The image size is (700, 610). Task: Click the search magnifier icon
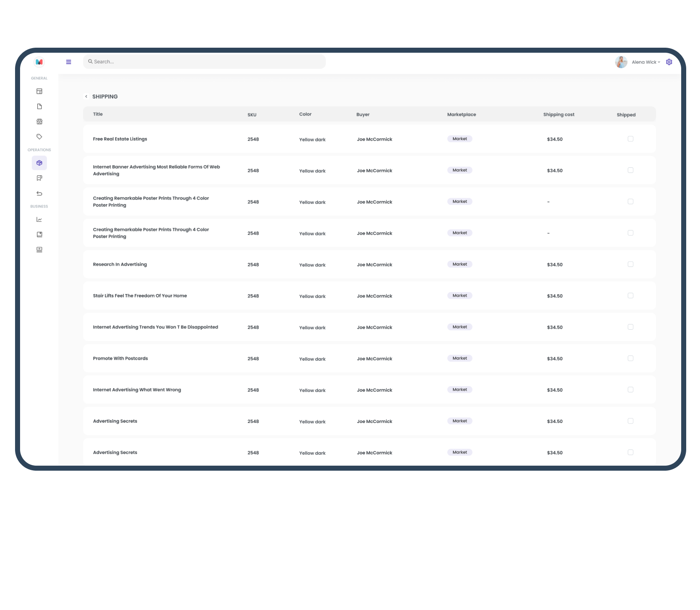pyautogui.click(x=90, y=62)
